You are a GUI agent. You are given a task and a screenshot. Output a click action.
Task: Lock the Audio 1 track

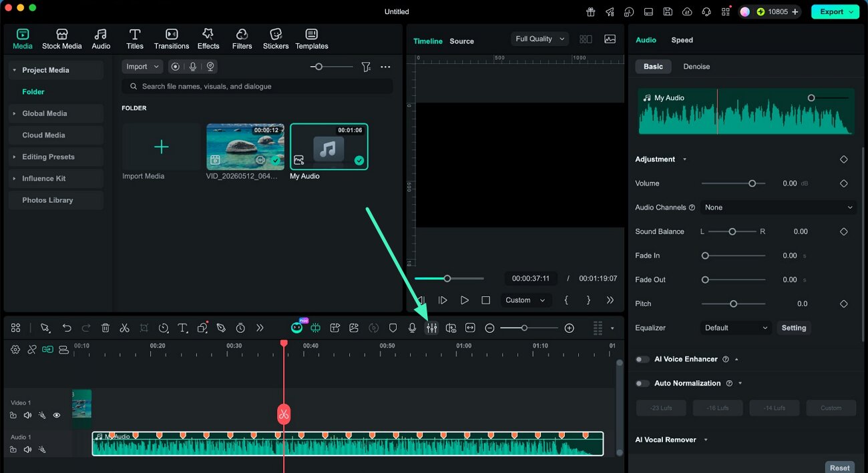coord(13,450)
